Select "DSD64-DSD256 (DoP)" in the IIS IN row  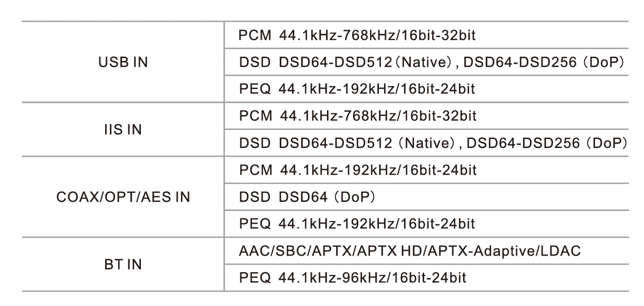546,143
